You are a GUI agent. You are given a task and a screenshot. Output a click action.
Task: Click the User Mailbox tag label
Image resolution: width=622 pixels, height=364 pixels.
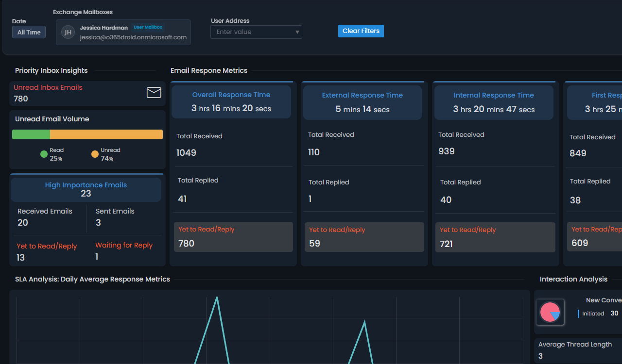click(x=148, y=28)
